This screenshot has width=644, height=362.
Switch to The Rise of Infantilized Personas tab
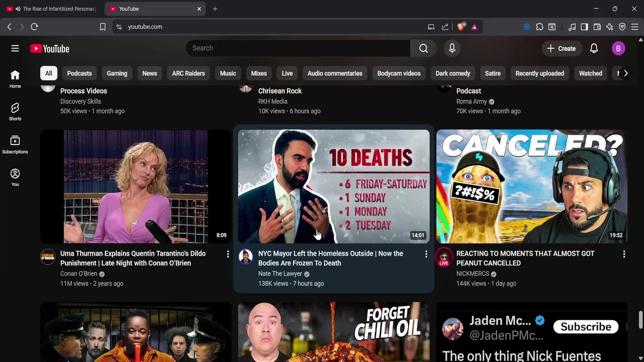tap(50, 9)
